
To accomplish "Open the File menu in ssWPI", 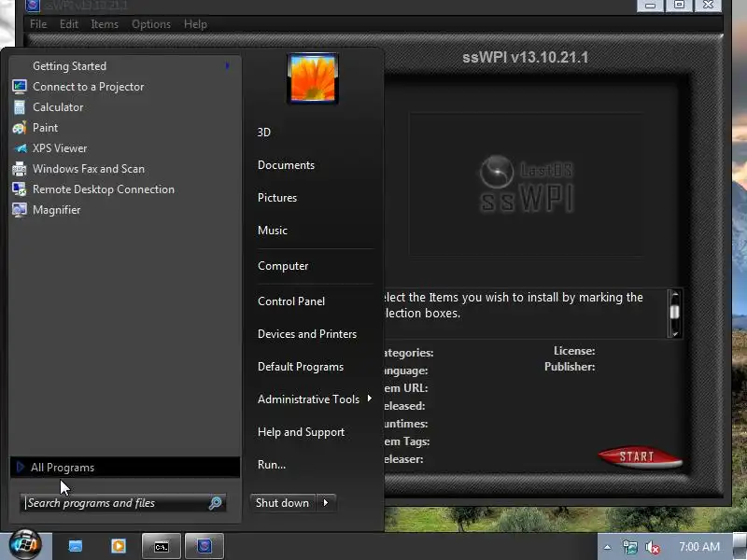I will point(38,24).
